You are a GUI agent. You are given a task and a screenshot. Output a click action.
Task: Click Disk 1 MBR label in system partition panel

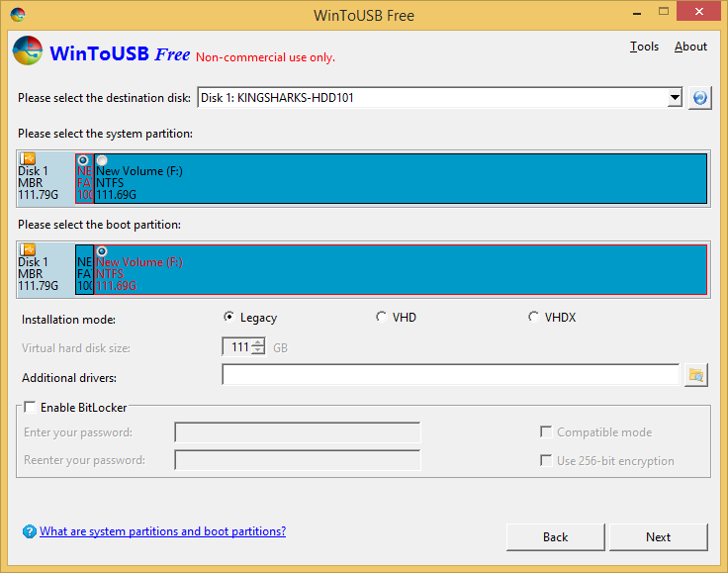(x=38, y=183)
